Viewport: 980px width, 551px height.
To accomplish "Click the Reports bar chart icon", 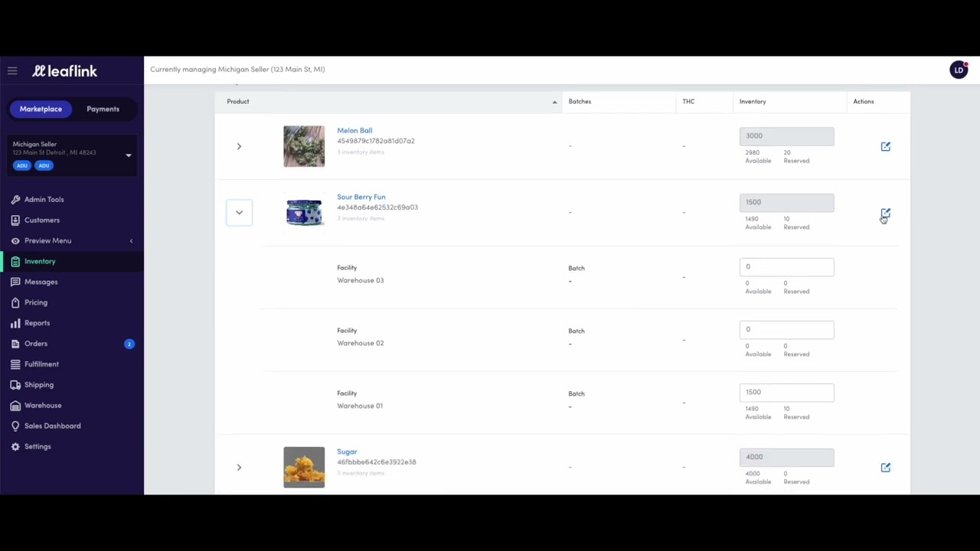I will coord(15,324).
